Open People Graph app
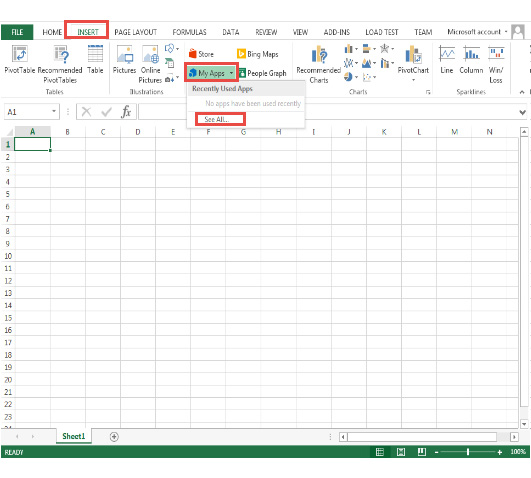The image size is (531, 478). click(262, 73)
